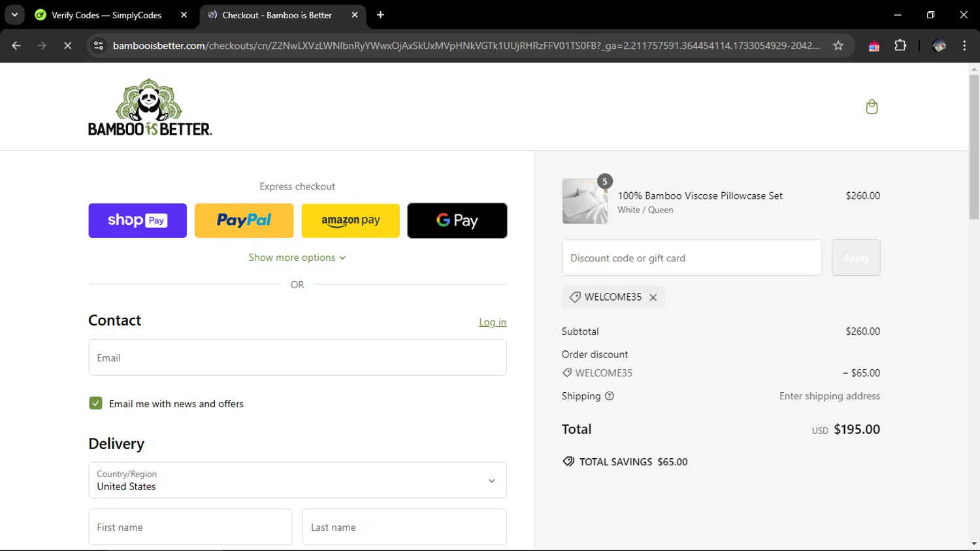Image resolution: width=980 pixels, height=551 pixels.
Task: Select the Checkout - Bamboo is Better tab
Action: [x=282, y=15]
